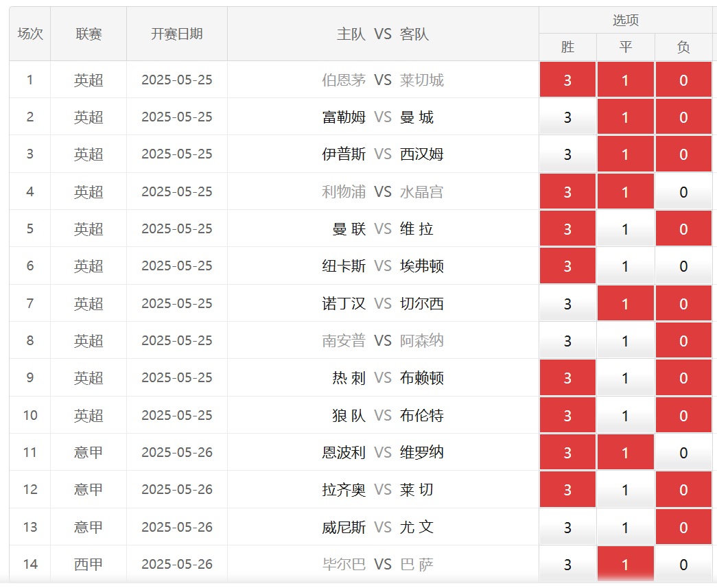
Task: Click the 主队 VS 客队 column header
Action: [x=383, y=34]
